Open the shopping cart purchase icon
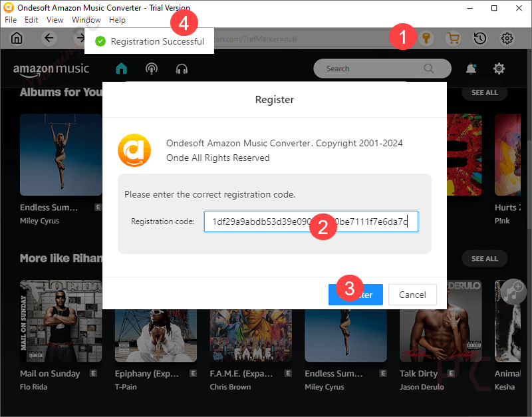 [x=454, y=38]
